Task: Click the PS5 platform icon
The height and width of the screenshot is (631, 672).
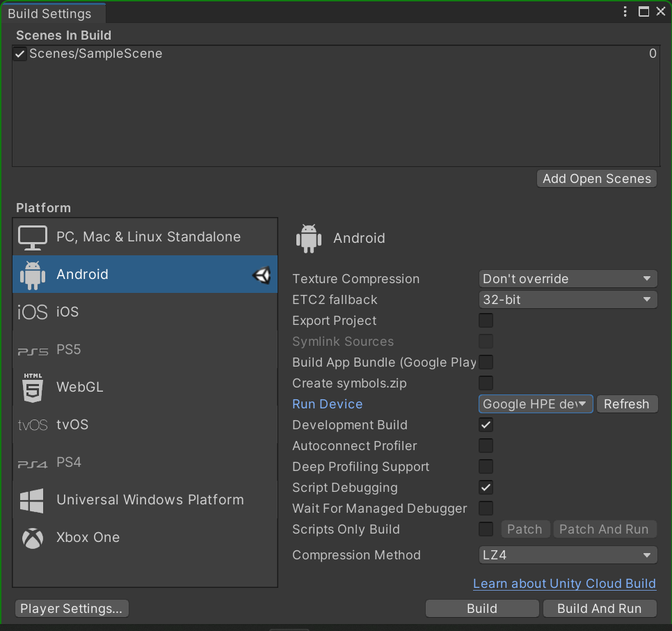Action: [31, 349]
